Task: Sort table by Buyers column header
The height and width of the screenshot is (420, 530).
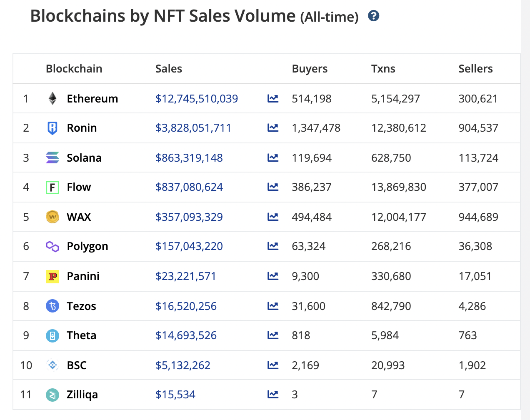Action: [x=310, y=69]
